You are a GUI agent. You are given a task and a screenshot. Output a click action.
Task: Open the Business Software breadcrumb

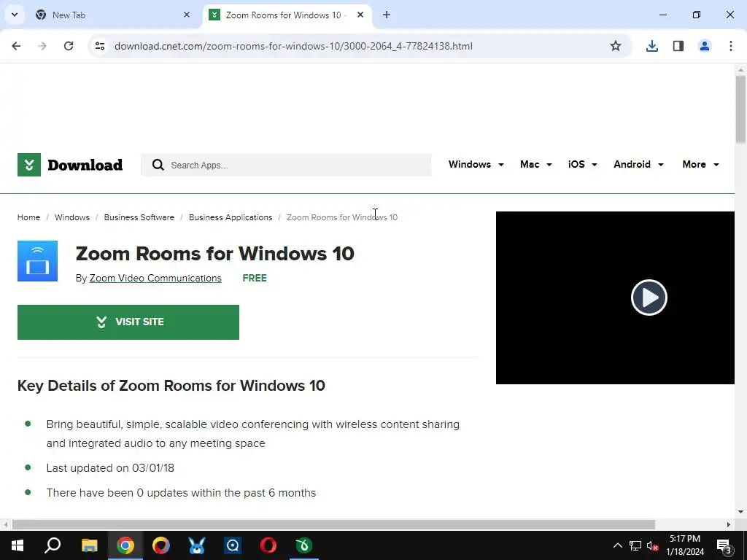coord(139,217)
